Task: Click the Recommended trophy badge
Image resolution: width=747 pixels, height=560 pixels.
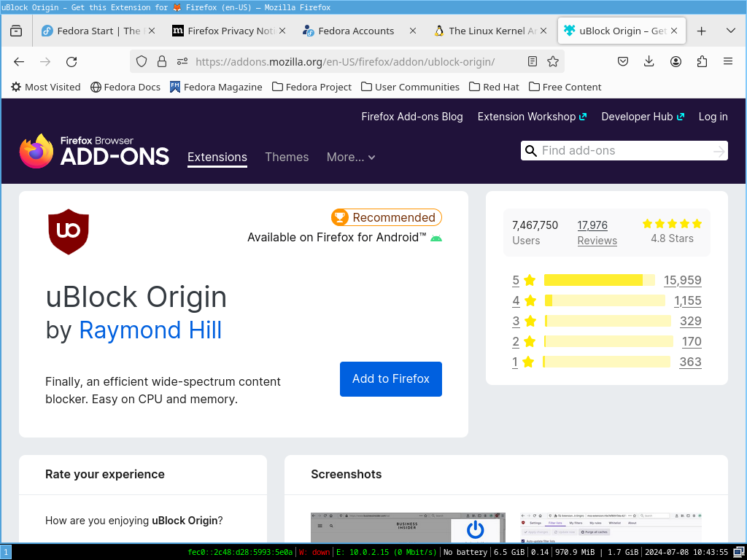Action: 387,217
